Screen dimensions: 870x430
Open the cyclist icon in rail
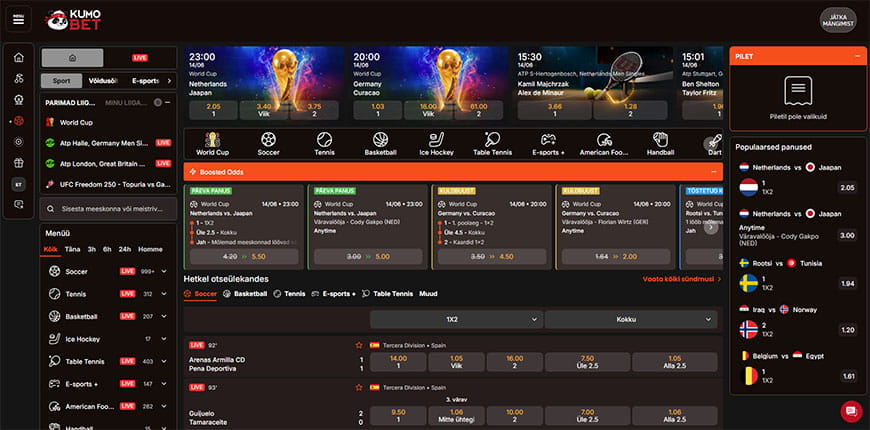[x=19, y=79]
